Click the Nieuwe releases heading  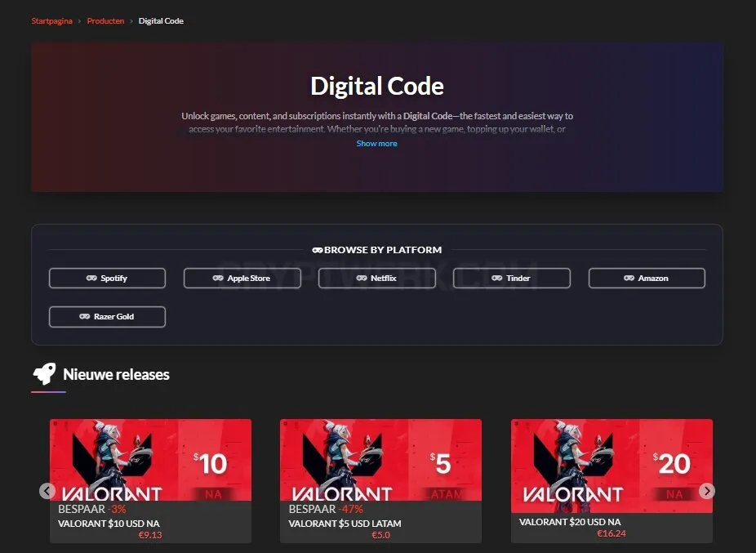(x=116, y=374)
